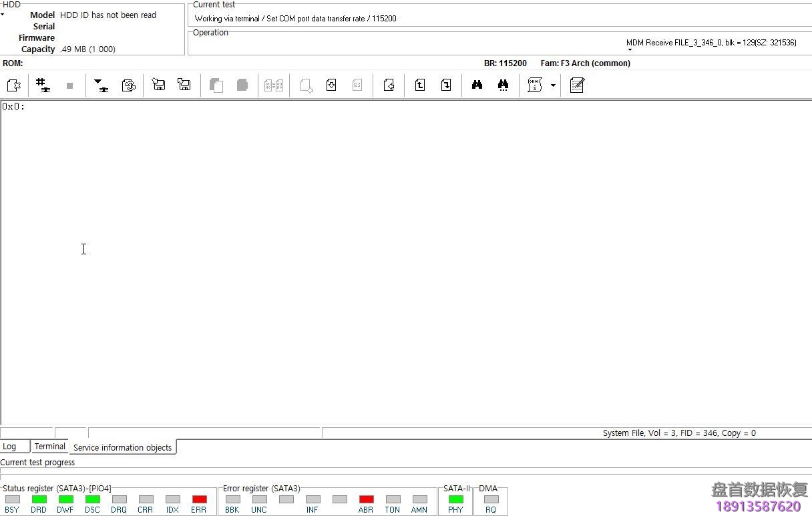Open the Operation dropdown under MDM Receive
812x516 pixels.
tap(628, 49)
